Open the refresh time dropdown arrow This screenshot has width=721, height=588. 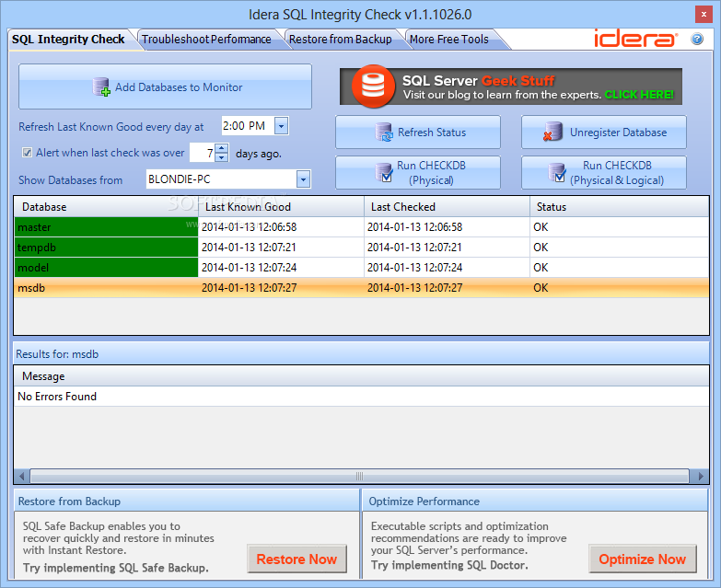282,125
